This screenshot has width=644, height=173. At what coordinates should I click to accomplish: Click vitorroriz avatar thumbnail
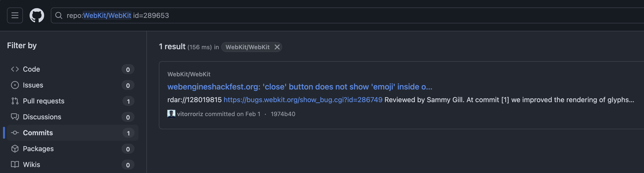click(171, 114)
